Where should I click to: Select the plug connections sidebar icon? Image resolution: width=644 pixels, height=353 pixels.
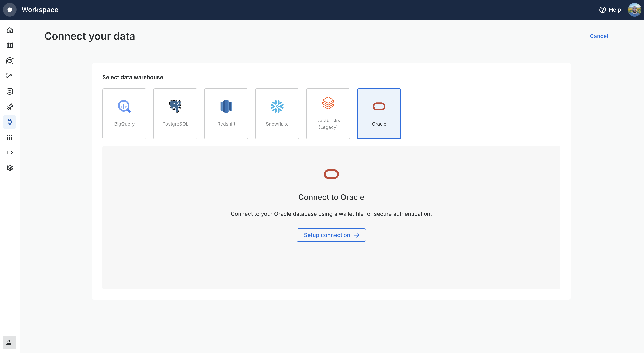point(10,122)
